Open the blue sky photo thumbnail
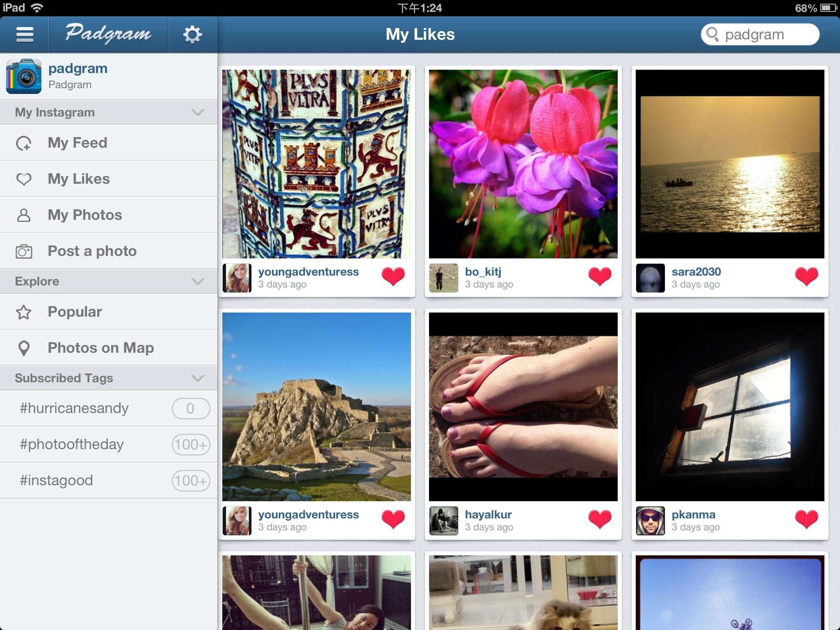Viewport: 840px width, 630px height. [730, 593]
